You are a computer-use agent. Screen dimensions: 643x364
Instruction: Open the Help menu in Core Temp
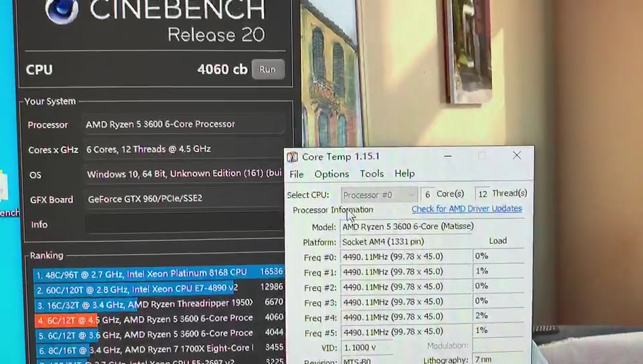[405, 174]
